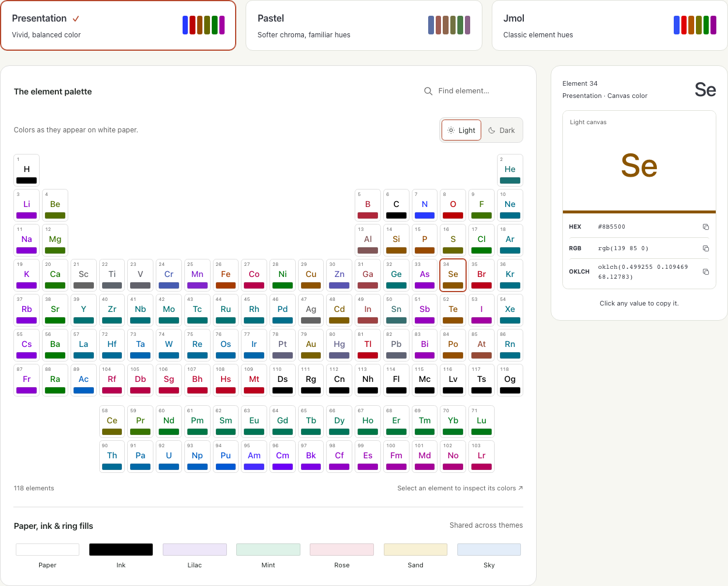Screen dimensions: 728x586
Task: Select the Mercury (Hg) element tile
Action: click(339, 345)
